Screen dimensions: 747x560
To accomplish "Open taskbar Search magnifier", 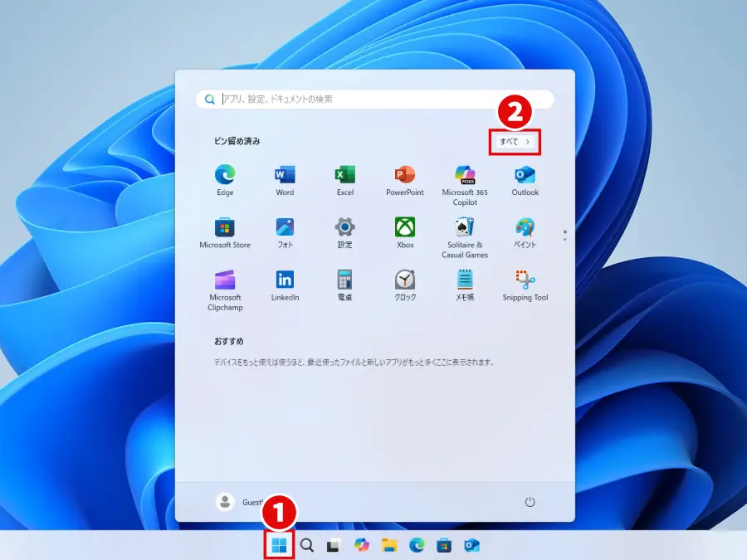I will pos(307,545).
